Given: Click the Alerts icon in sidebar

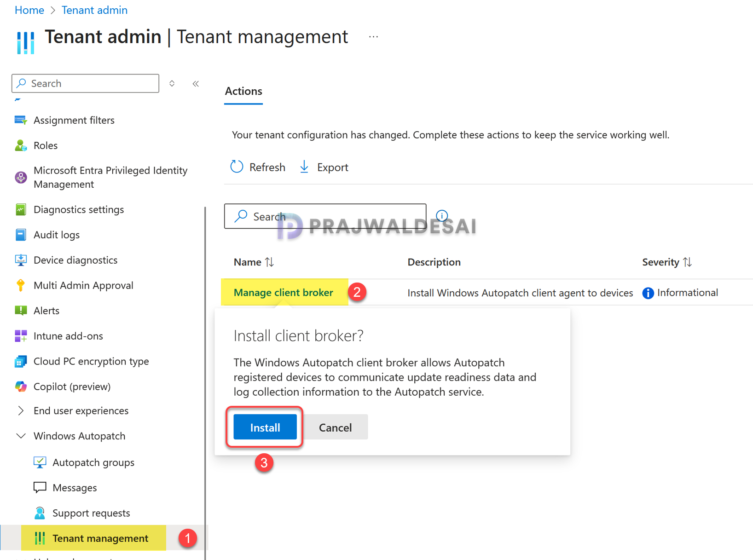Looking at the screenshot, I should pyautogui.click(x=21, y=311).
